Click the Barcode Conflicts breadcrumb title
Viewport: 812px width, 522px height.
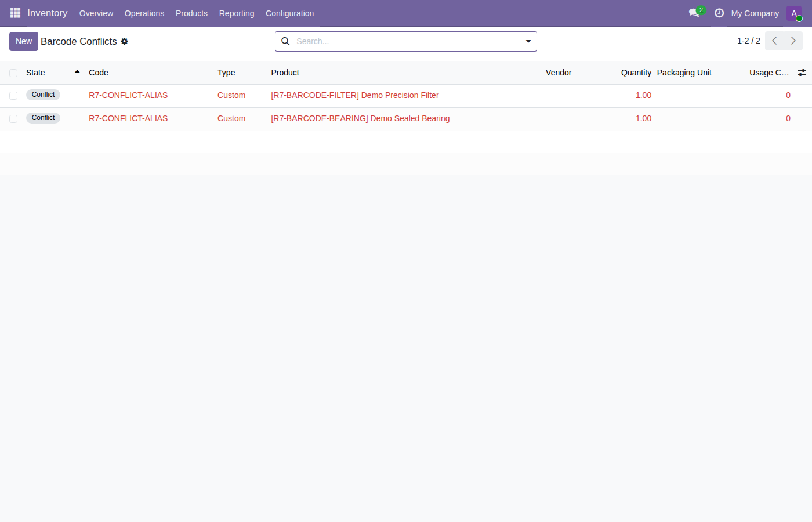pyautogui.click(x=79, y=41)
